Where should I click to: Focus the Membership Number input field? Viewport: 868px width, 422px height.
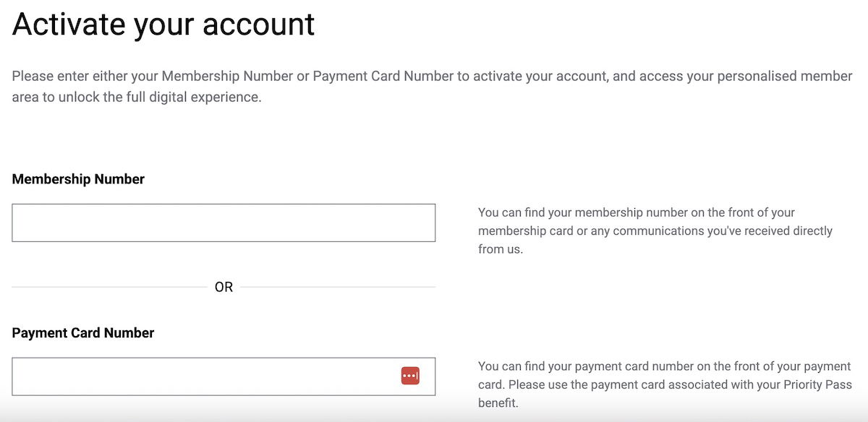224,223
